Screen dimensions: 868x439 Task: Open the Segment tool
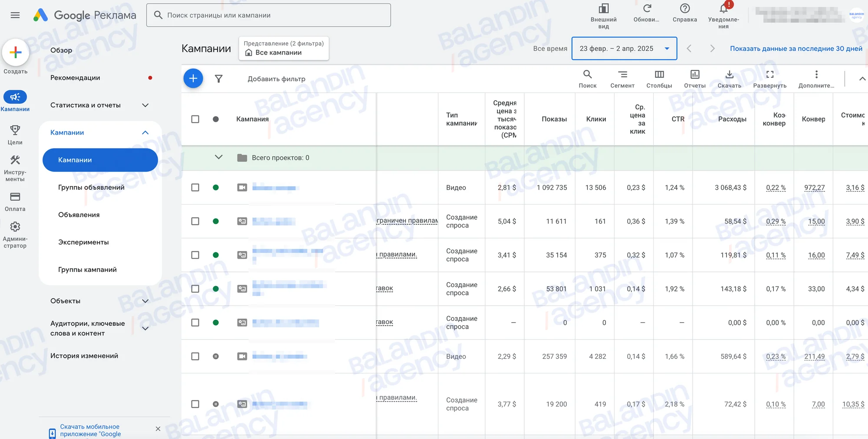tap(622, 79)
